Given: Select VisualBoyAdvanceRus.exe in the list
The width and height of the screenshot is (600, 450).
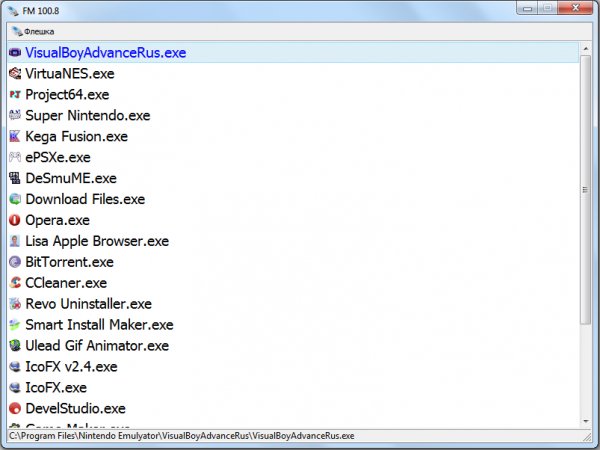Looking at the screenshot, I should pos(293,52).
